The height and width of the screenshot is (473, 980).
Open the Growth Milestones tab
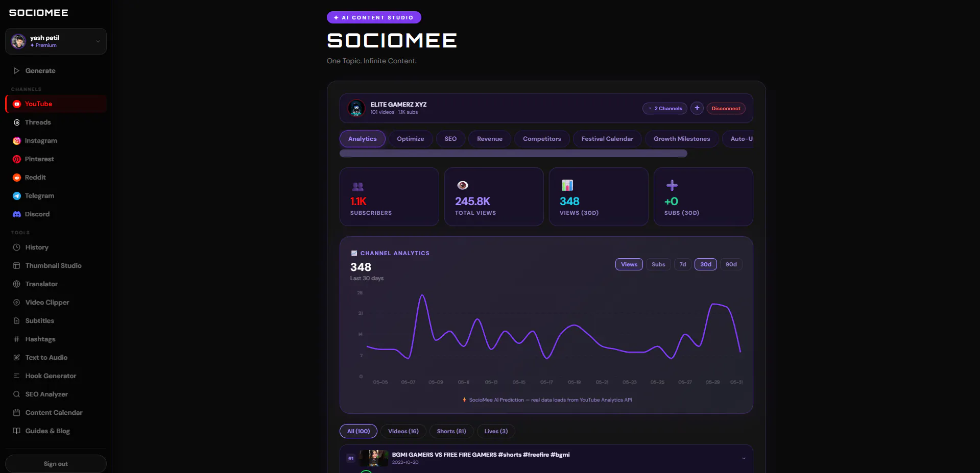click(x=682, y=139)
